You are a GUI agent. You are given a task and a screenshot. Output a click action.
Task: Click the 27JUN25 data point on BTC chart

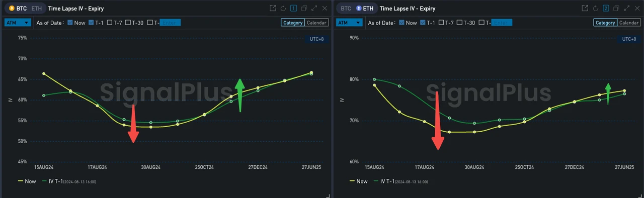point(311,73)
